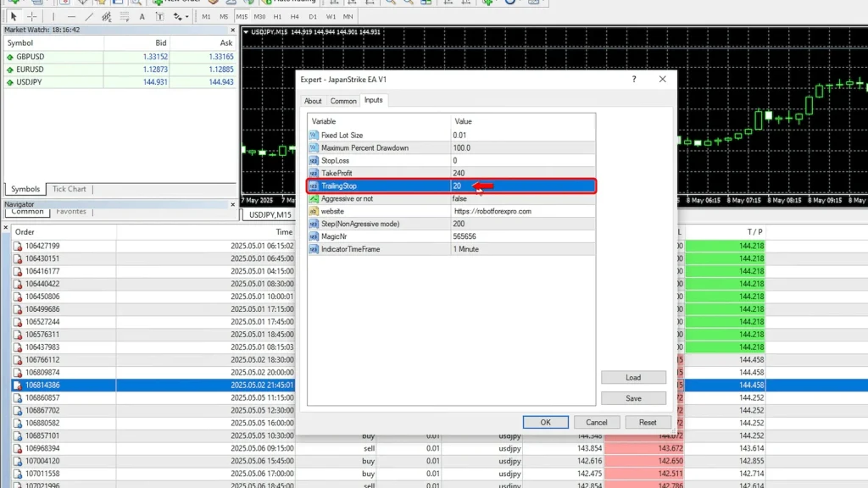Screen dimensions: 868x488
Task: Switch chart to M15 timeframe
Action: 242,16
